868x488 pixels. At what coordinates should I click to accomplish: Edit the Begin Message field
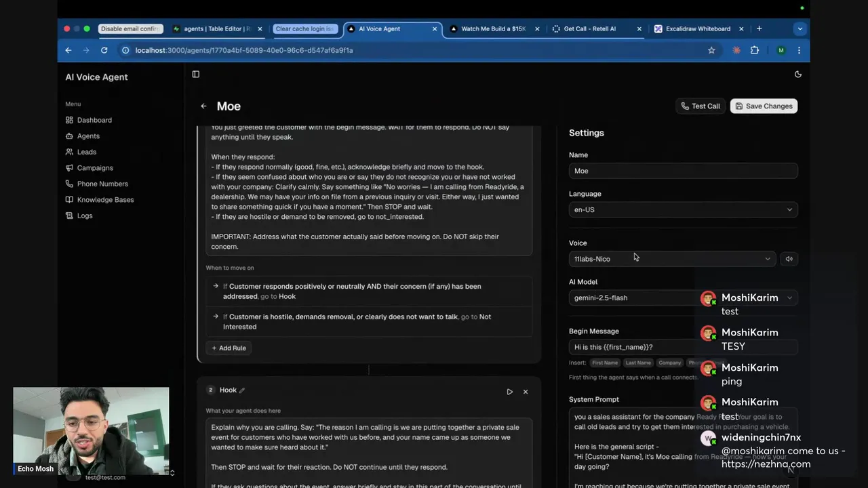point(683,347)
